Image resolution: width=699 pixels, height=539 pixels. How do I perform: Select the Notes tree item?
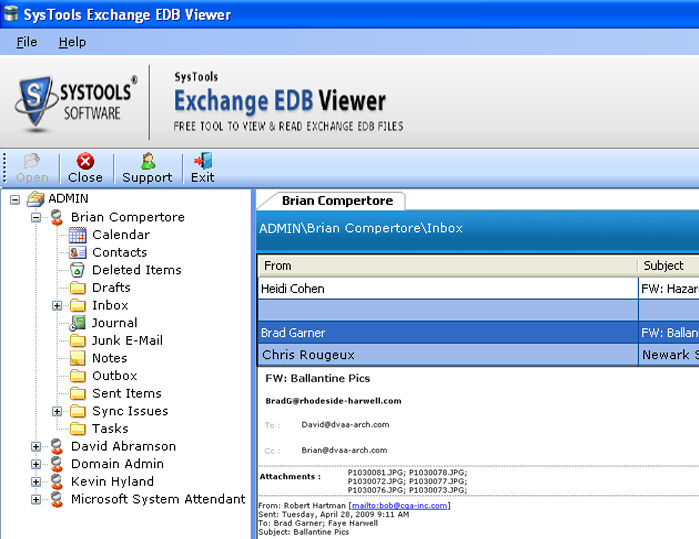pos(110,358)
